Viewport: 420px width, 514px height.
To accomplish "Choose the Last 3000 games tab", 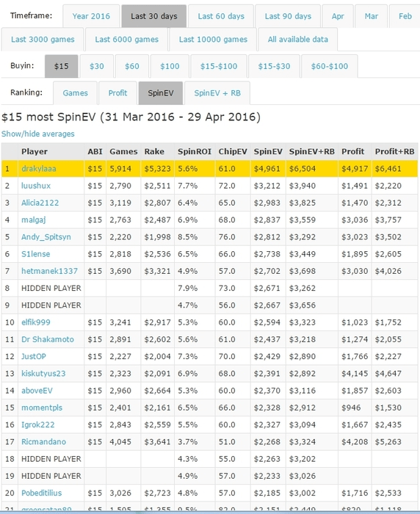I will point(43,40).
